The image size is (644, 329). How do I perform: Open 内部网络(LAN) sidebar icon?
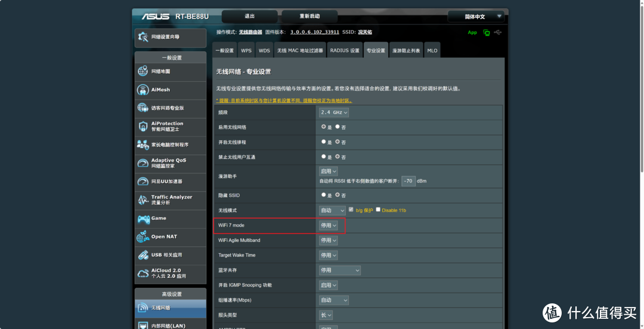click(x=143, y=325)
